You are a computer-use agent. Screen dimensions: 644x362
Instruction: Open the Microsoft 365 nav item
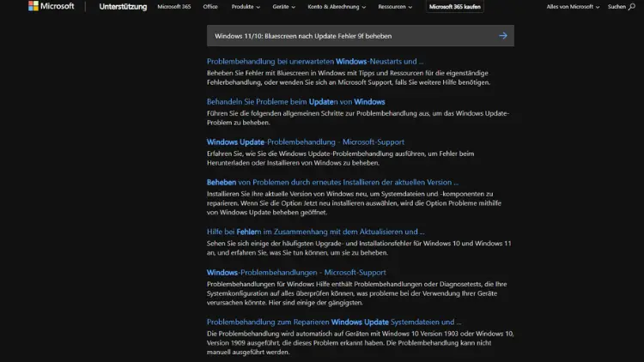coord(174,7)
